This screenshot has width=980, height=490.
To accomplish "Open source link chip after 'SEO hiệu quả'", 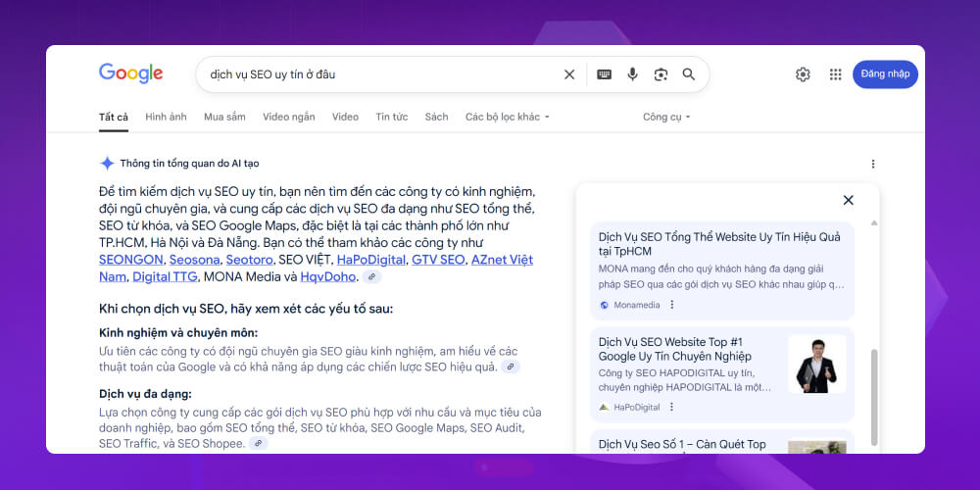I will pyautogui.click(x=511, y=367).
